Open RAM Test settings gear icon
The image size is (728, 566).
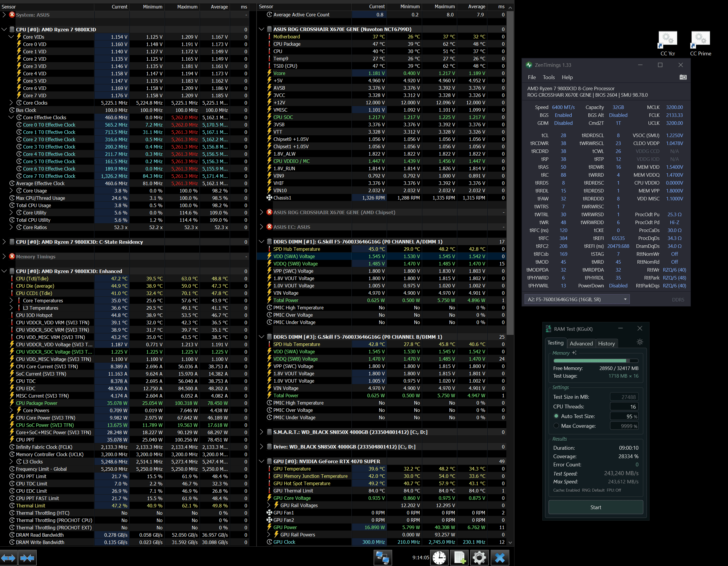tap(640, 342)
